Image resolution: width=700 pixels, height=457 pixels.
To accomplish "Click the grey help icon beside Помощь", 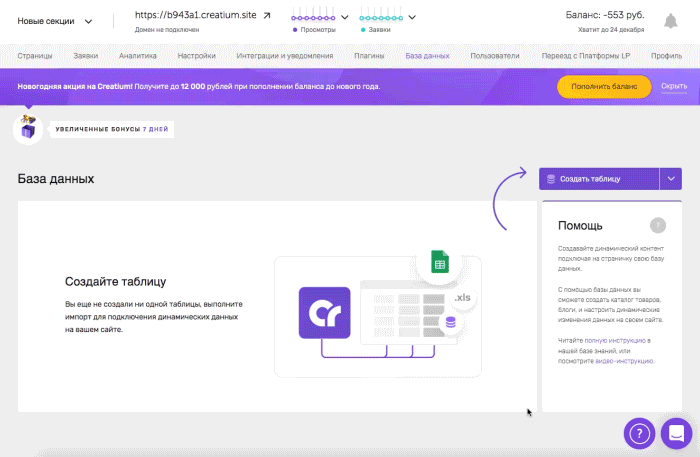I will (x=658, y=225).
